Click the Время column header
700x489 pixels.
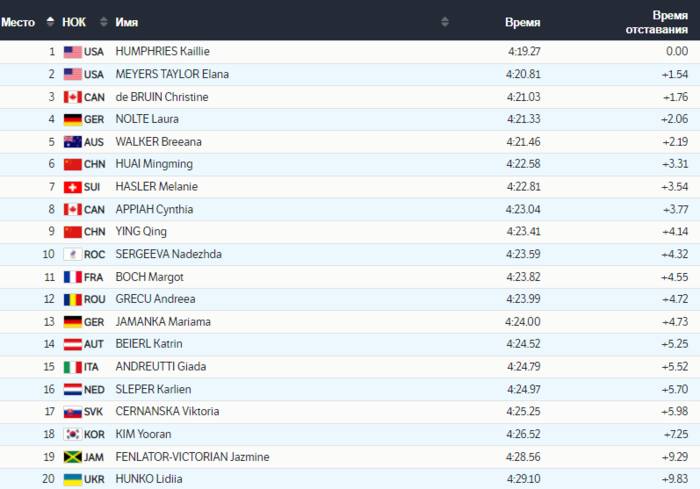point(522,21)
